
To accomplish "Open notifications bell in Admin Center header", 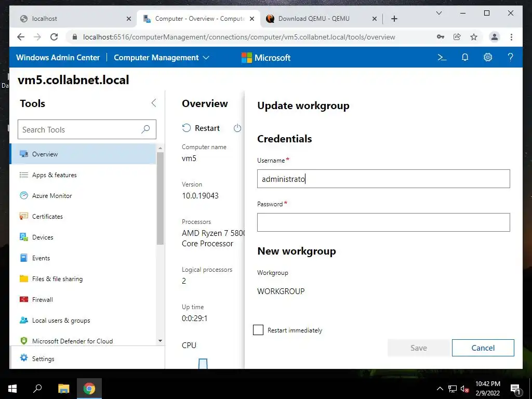I will point(465,57).
